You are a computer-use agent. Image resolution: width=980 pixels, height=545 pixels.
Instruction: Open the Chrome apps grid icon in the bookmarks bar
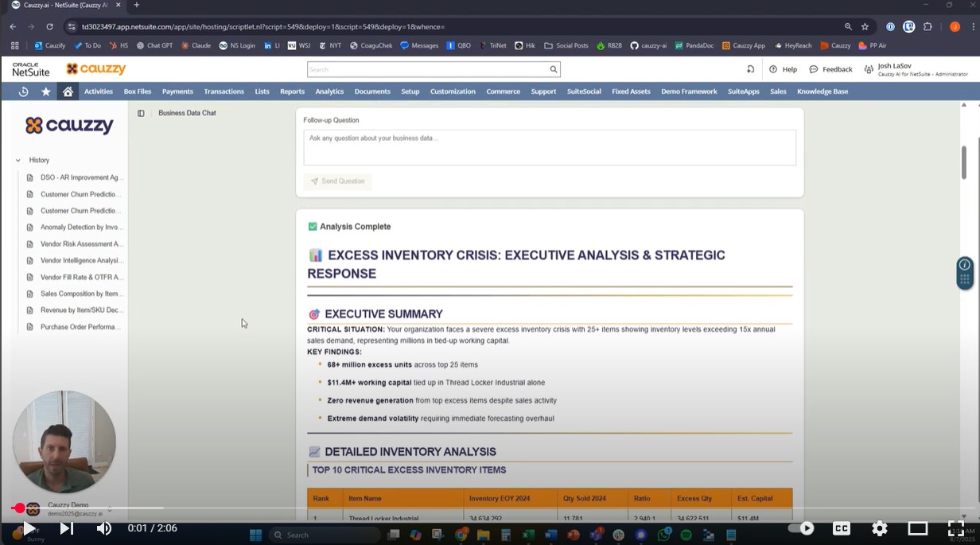(x=14, y=45)
